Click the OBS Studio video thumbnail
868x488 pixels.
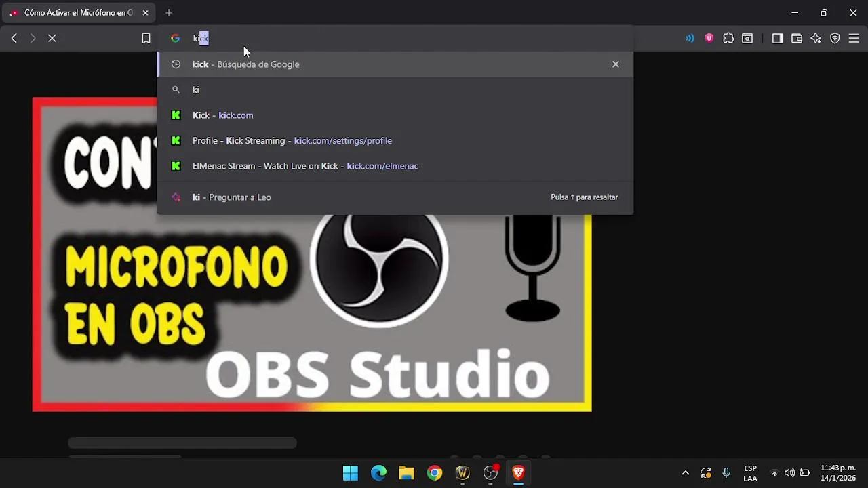click(x=312, y=254)
